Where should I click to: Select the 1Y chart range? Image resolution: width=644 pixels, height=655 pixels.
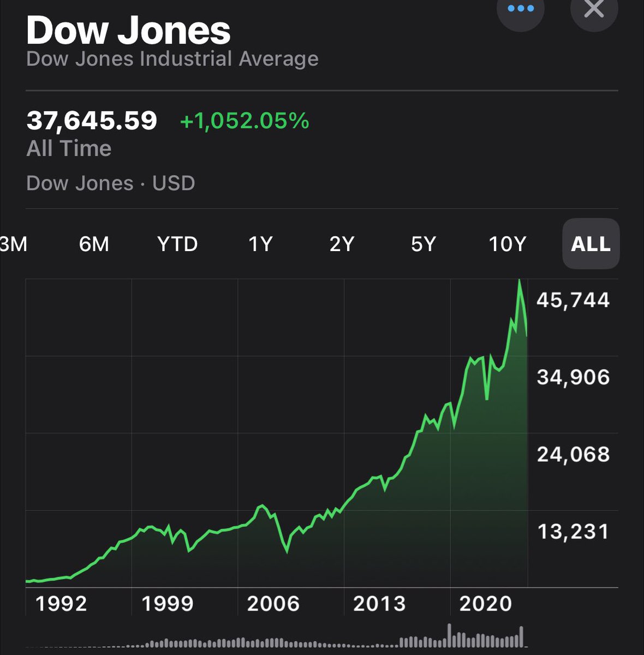click(x=260, y=244)
